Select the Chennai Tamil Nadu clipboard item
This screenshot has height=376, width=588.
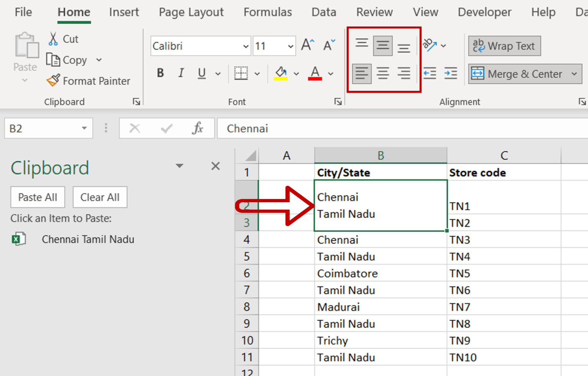[88, 239]
